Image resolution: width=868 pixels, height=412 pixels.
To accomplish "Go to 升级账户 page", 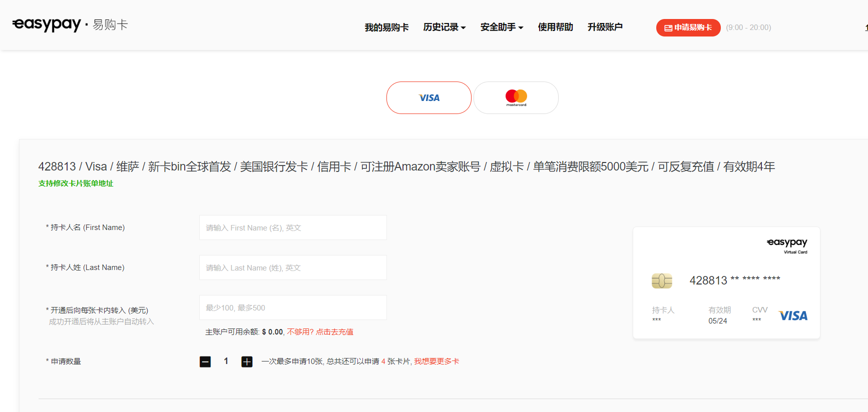I will click(x=605, y=27).
